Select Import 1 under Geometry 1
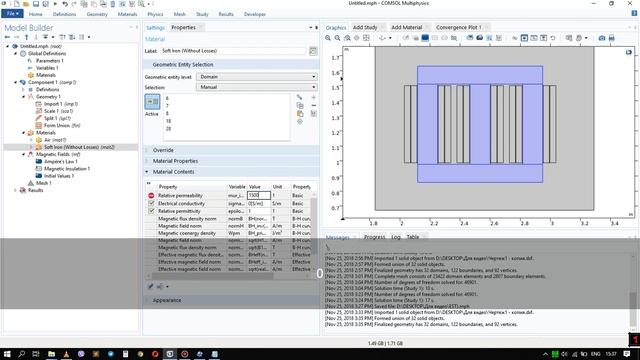This screenshot has height=360, width=640. 61,104
